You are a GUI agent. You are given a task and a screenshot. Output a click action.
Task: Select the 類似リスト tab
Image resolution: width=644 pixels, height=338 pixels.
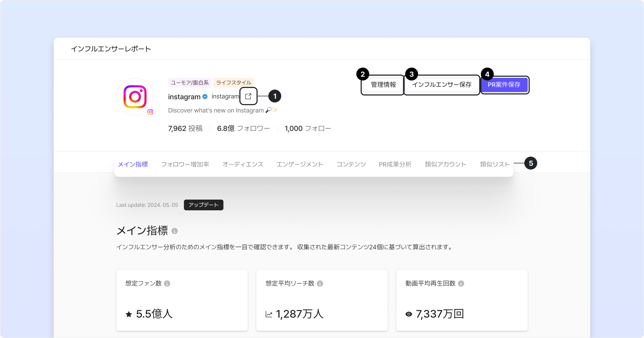495,164
